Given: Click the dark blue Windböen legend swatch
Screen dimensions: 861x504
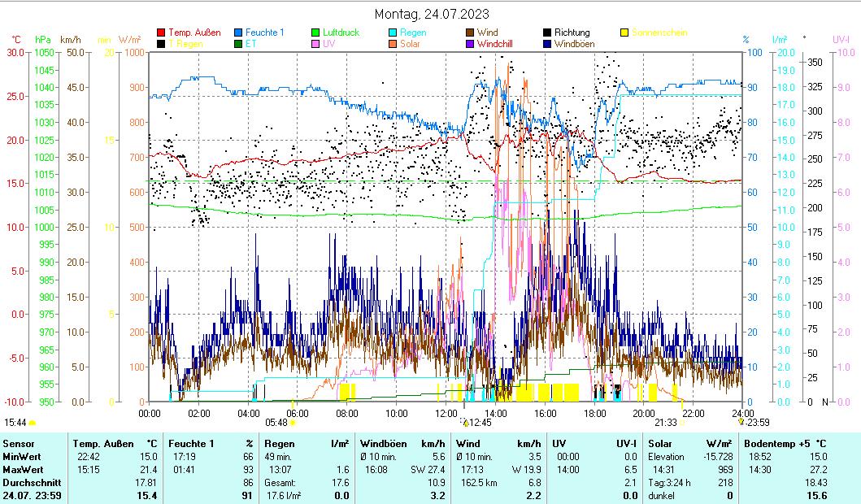Looking at the screenshot, I should tap(547, 44).
